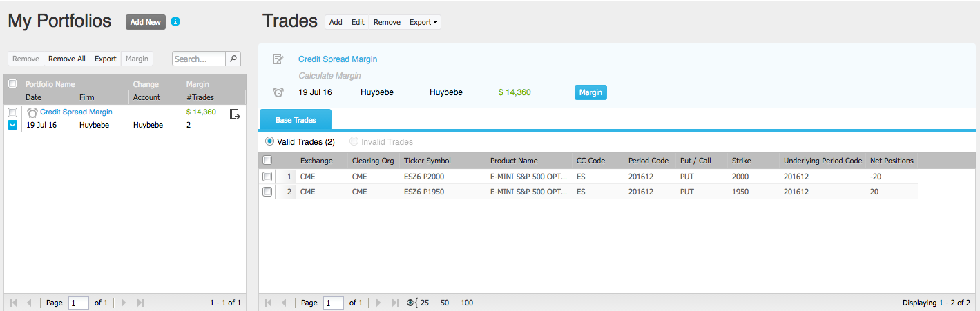Go to previous page in trades pager
Viewport: 980px width, 311px height.
pyautogui.click(x=284, y=303)
